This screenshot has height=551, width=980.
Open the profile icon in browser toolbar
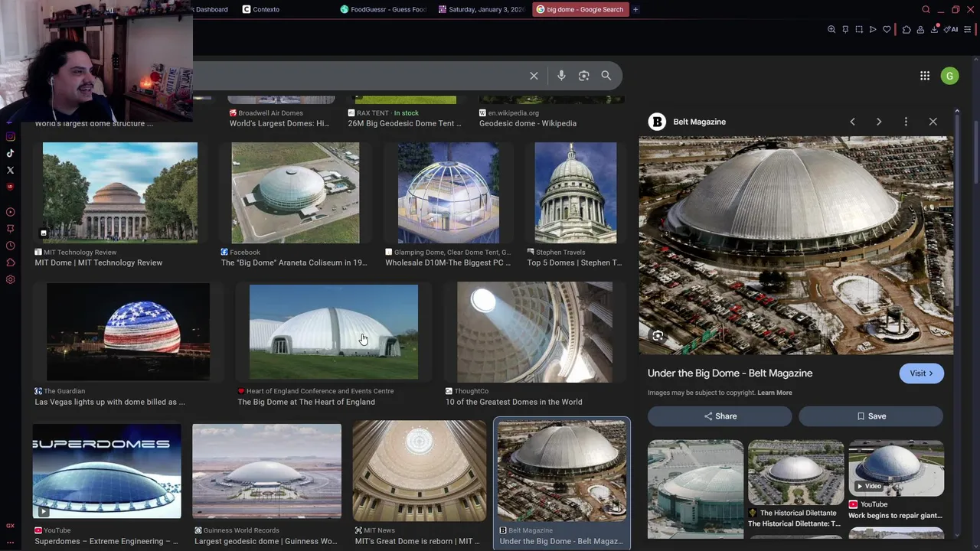tap(920, 30)
